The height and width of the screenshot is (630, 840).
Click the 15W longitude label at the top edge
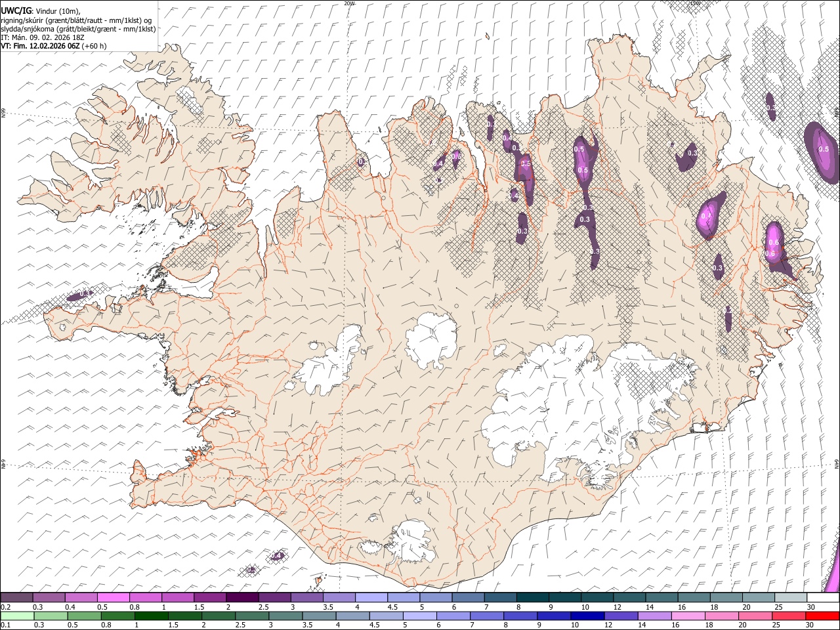coord(696,3)
